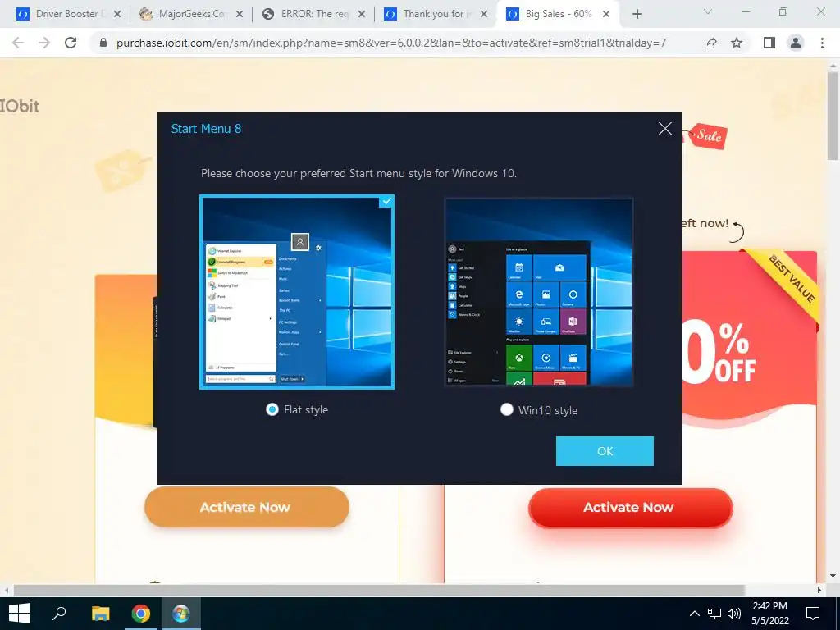Close the Big Sales tab
Screen dimensions: 840x630
tap(606, 15)
